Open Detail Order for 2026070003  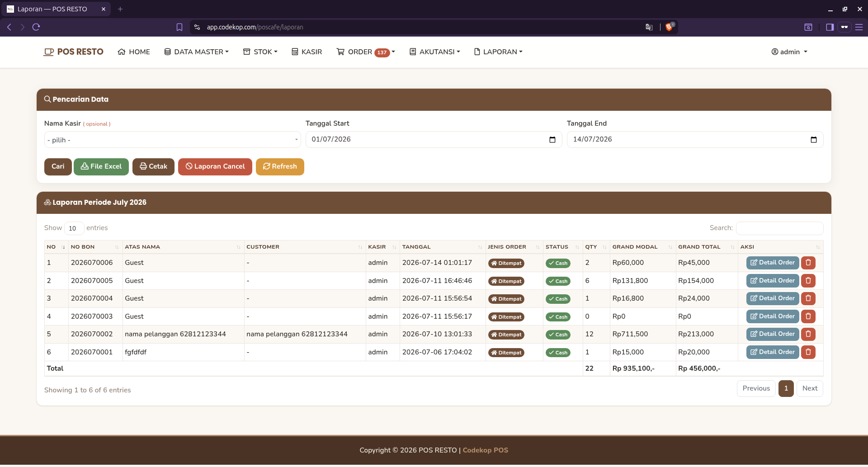(773, 316)
